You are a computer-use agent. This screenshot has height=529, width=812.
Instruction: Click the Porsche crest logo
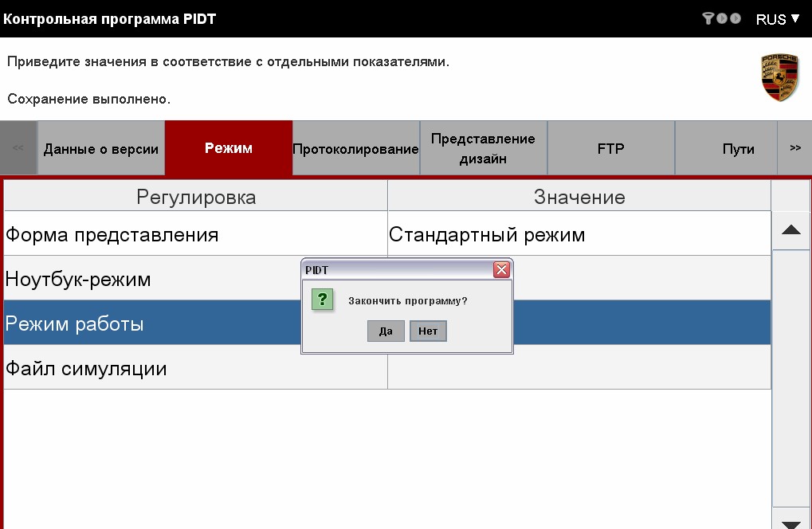(779, 78)
